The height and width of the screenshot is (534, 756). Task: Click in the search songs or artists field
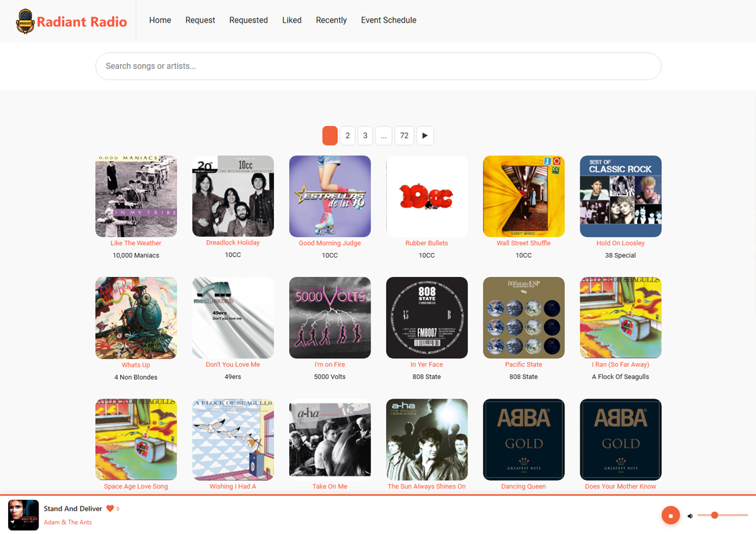378,66
